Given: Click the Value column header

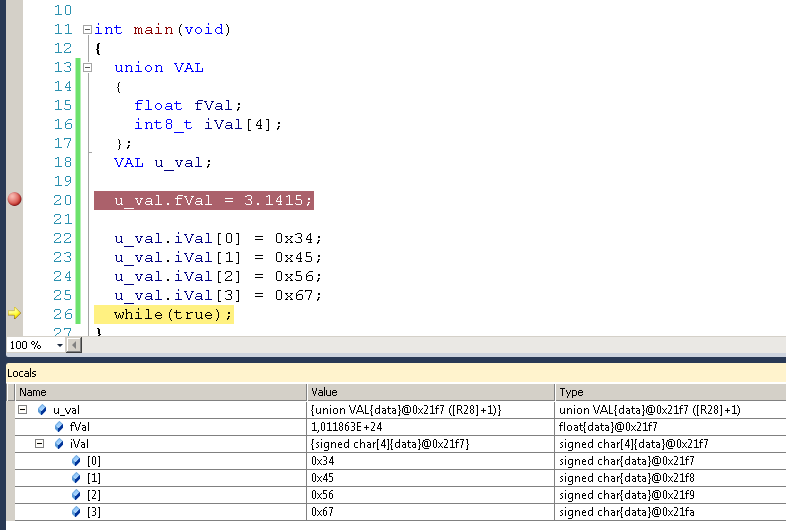Looking at the screenshot, I should coord(431,392).
